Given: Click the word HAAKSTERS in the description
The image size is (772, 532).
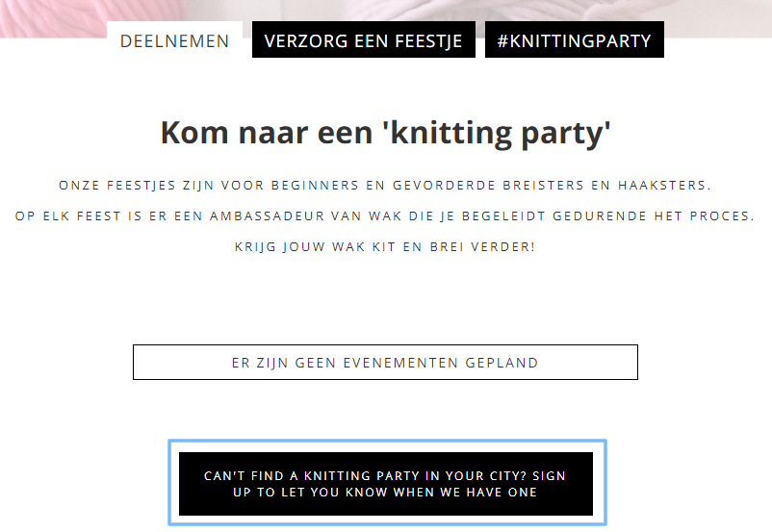Looking at the screenshot, I should 664,186.
